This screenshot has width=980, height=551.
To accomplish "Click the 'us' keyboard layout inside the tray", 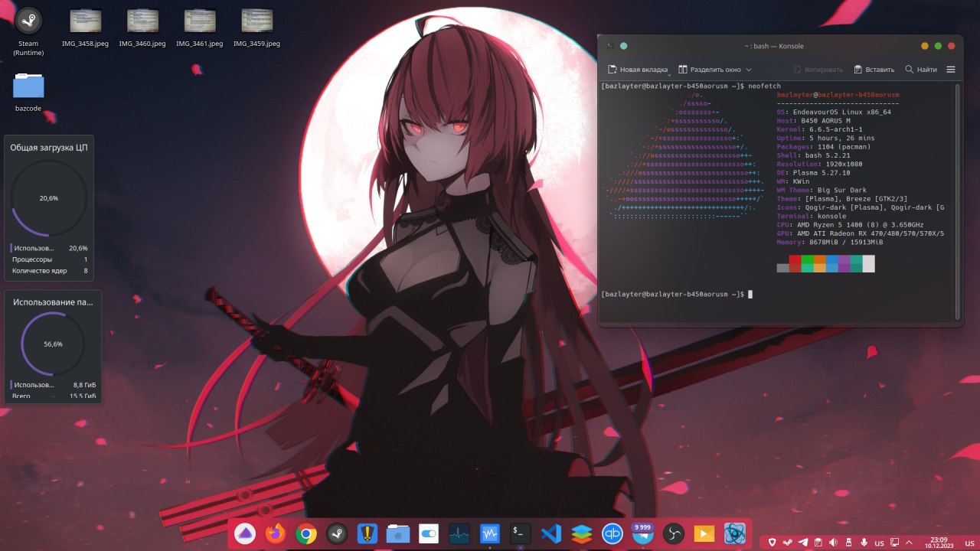I will point(879,543).
